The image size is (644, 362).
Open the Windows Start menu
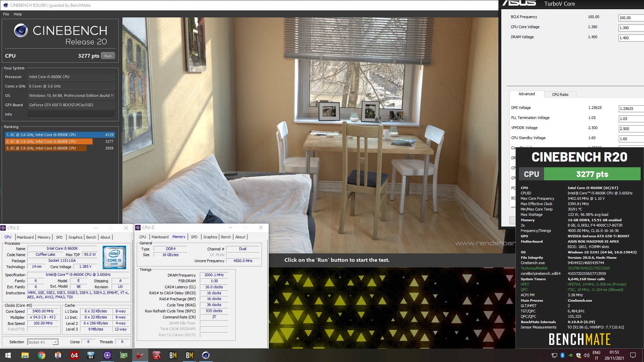click(8, 355)
